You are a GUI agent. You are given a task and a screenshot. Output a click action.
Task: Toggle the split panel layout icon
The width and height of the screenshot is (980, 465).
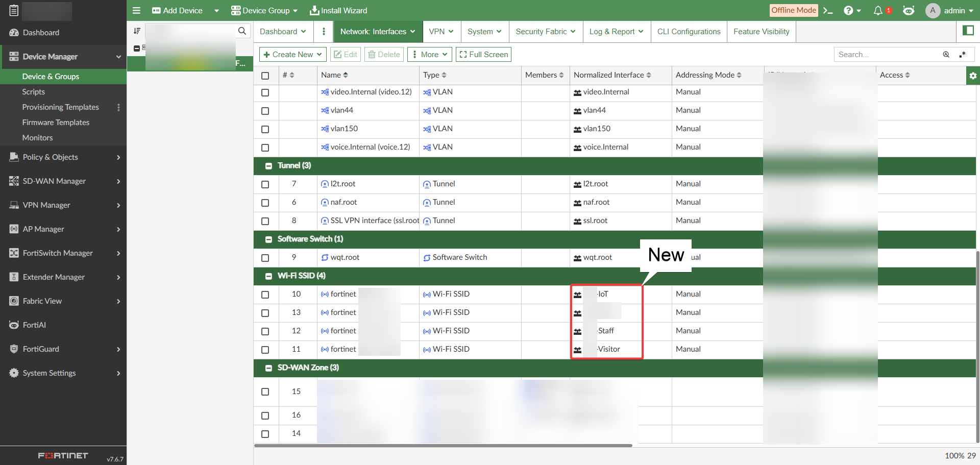point(968,31)
